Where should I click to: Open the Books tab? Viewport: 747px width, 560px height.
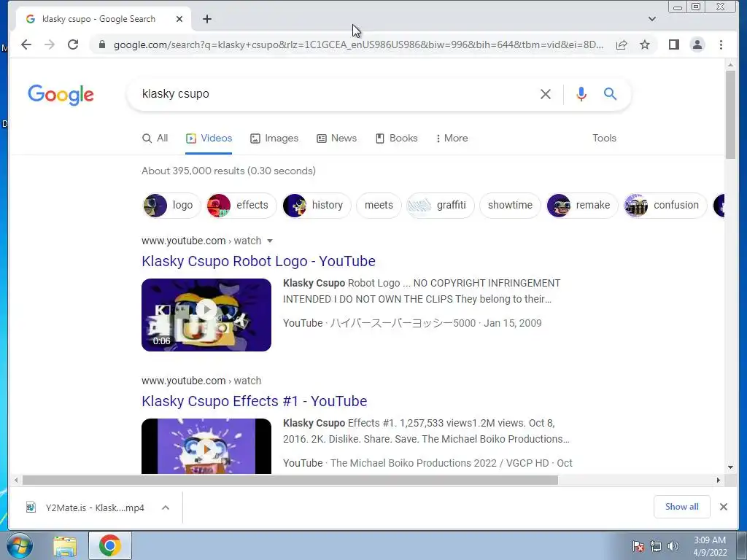(x=397, y=138)
